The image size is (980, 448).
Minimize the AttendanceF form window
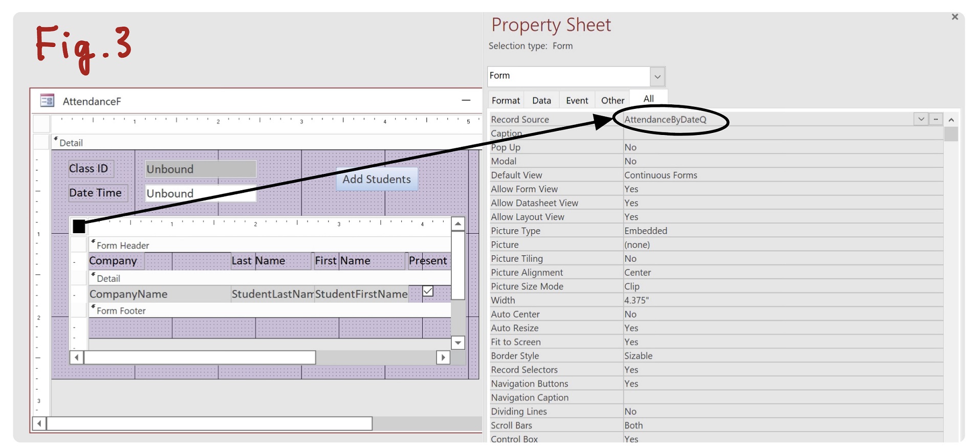(x=466, y=101)
